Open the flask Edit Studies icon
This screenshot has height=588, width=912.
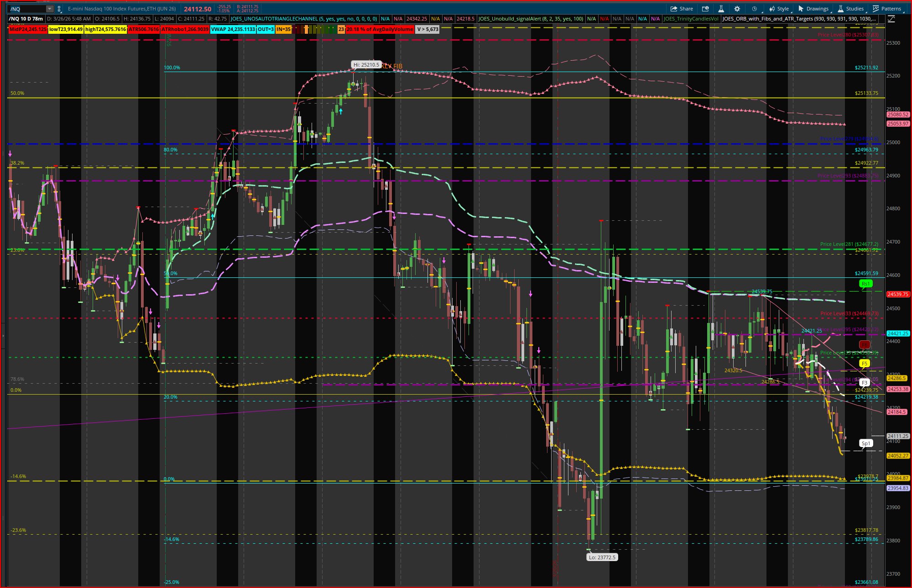[721, 9]
